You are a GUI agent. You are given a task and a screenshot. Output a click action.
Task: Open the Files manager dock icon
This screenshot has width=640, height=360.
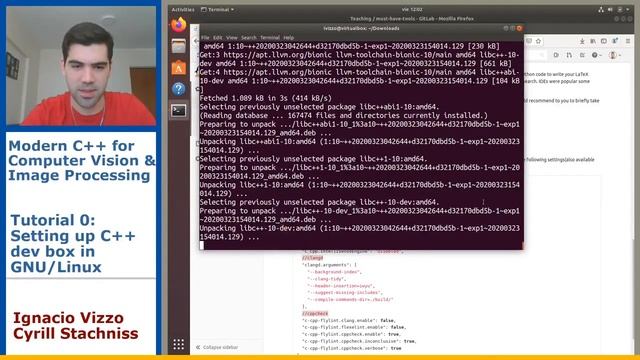click(x=178, y=47)
